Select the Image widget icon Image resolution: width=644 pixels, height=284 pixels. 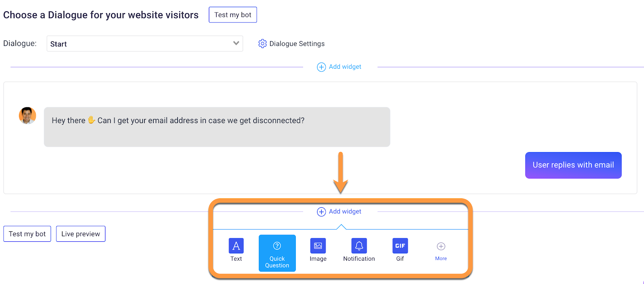coord(318,246)
